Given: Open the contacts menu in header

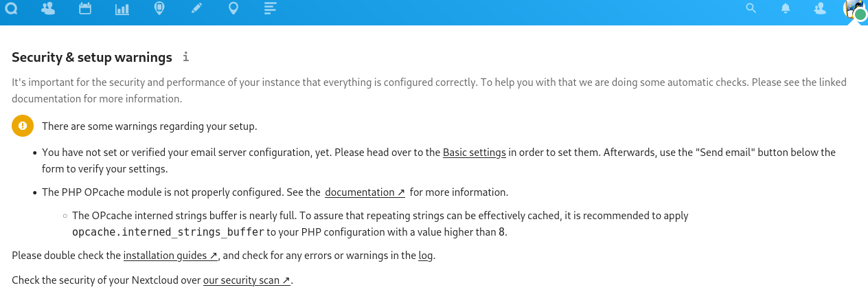Looking at the screenshot, I should [820, 9].
